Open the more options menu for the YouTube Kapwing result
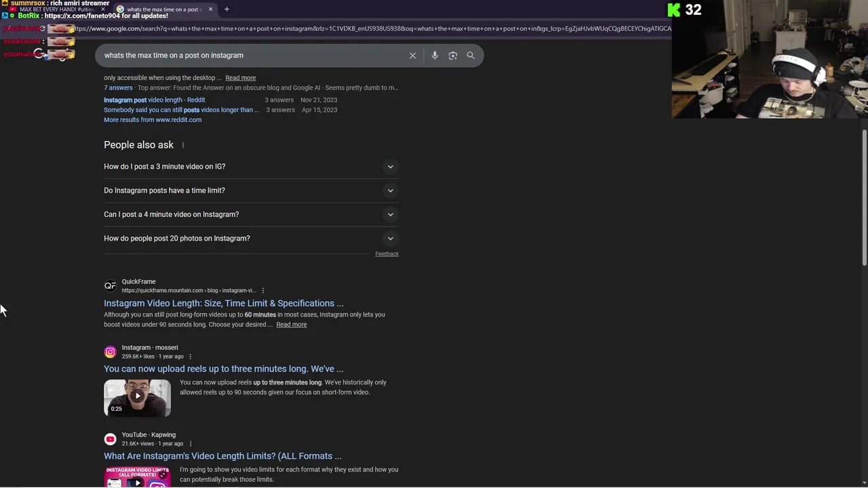 [191, 444]
